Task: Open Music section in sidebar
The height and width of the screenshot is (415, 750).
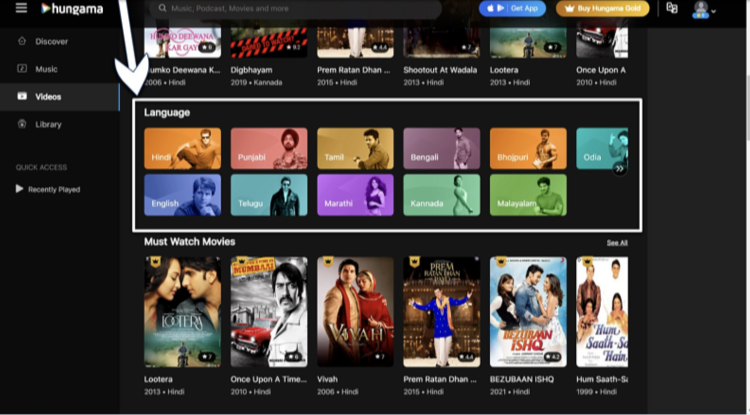Action: (x=60, y=69)
